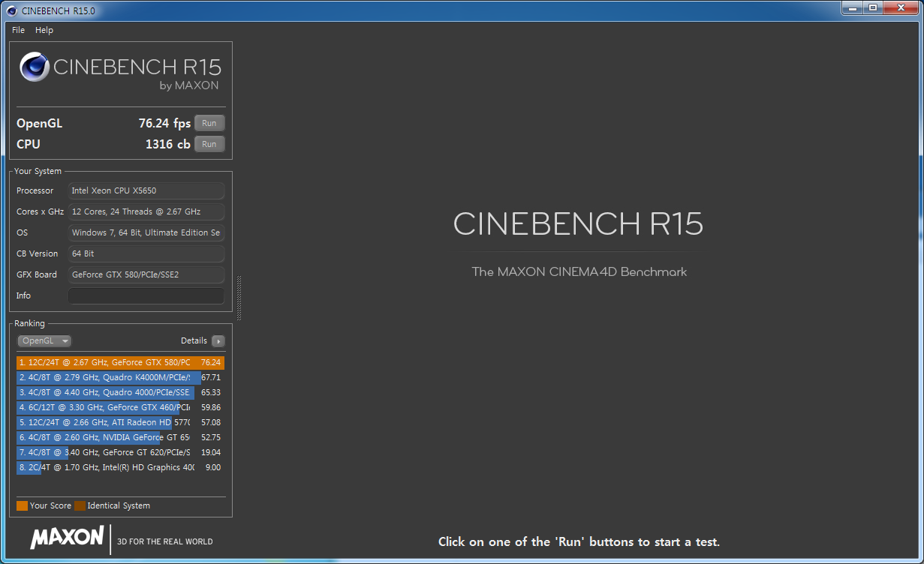Click the panel splitter grip handle
Image resolution: width=924 pixels, height=564 pixels.
pos(239,298)
